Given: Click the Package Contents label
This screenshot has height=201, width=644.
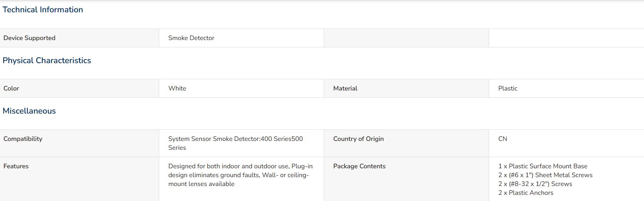Looking at the screenshot, I should pyautogui.click(x=359, y=166).
